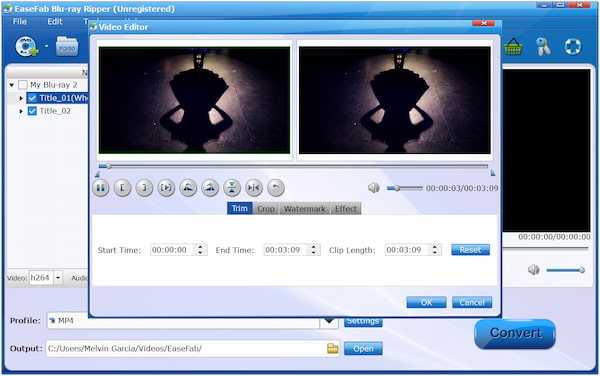Set trim end with right bracket button
This screenshot has width=600, height=376.
coord(144,188)
